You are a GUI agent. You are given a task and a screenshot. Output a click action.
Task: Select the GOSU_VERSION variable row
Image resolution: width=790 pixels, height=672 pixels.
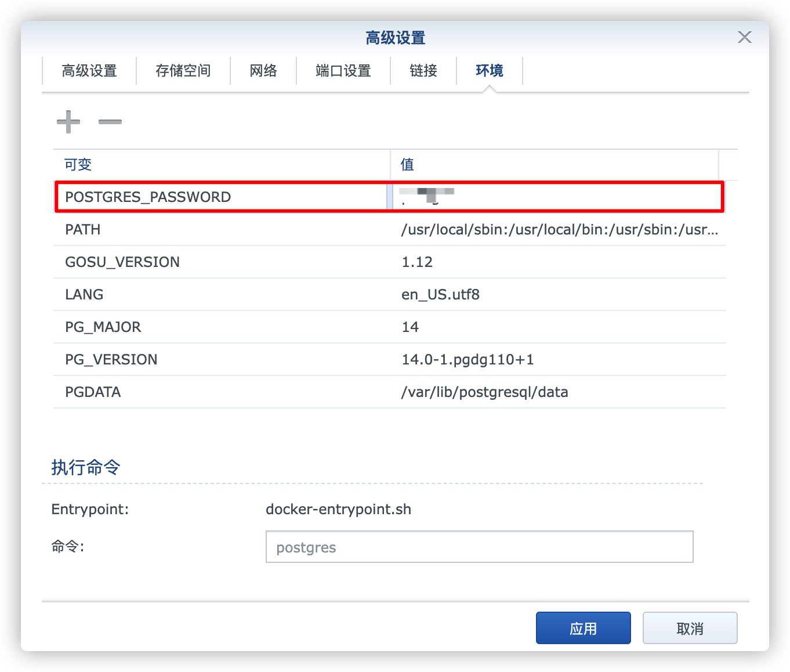[390, 262]
